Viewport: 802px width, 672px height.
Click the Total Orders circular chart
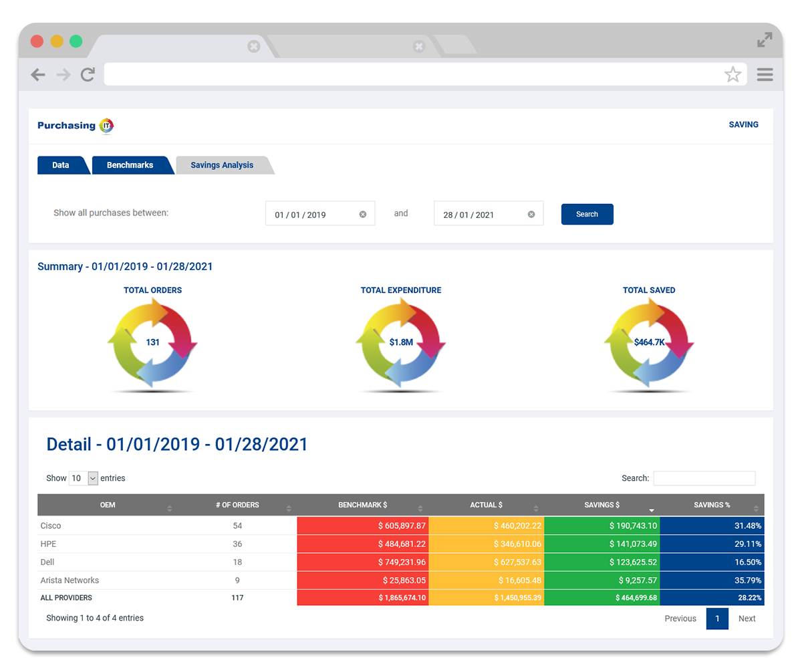click(x=152, y=342)
